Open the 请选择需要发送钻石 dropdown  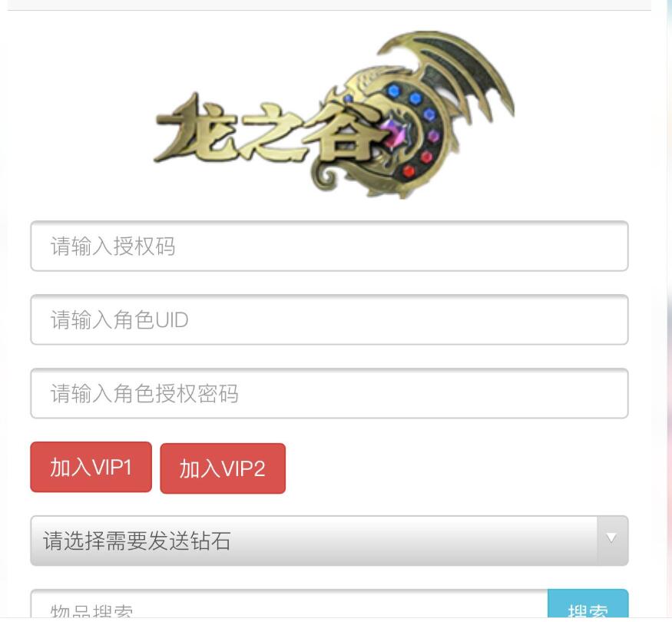tap(329, 541)
